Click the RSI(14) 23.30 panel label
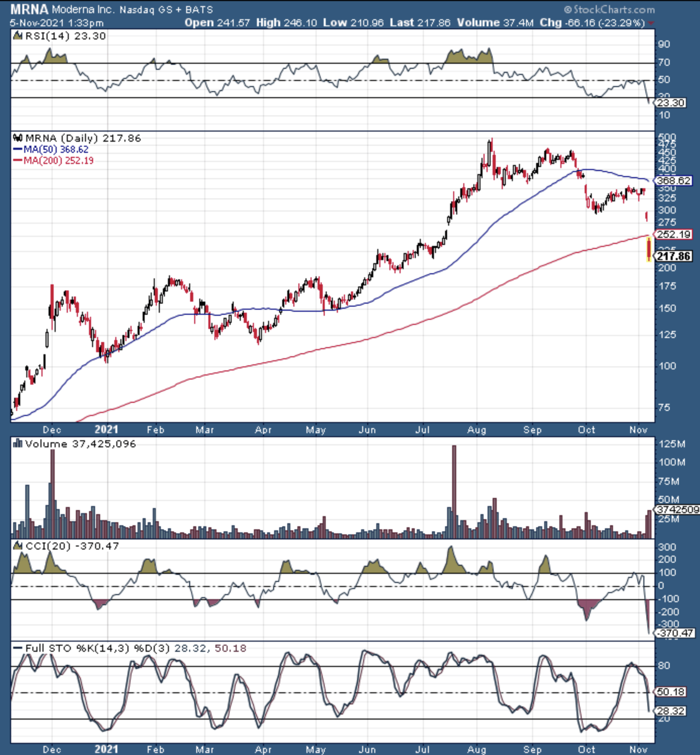The image size is (700, 755). coord(65,36)
